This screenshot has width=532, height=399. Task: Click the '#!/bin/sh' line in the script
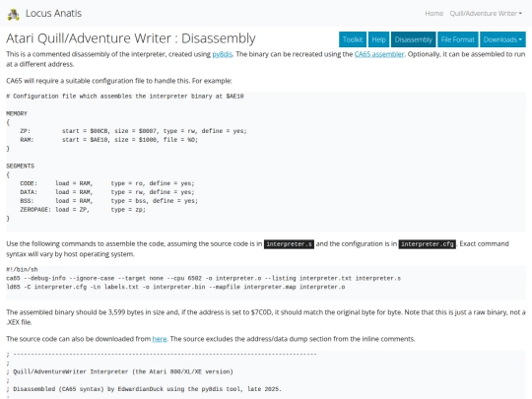(x=22, y=270)
